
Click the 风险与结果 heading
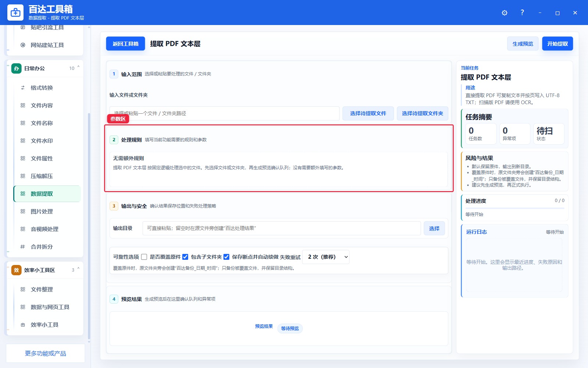pos(479,158)
